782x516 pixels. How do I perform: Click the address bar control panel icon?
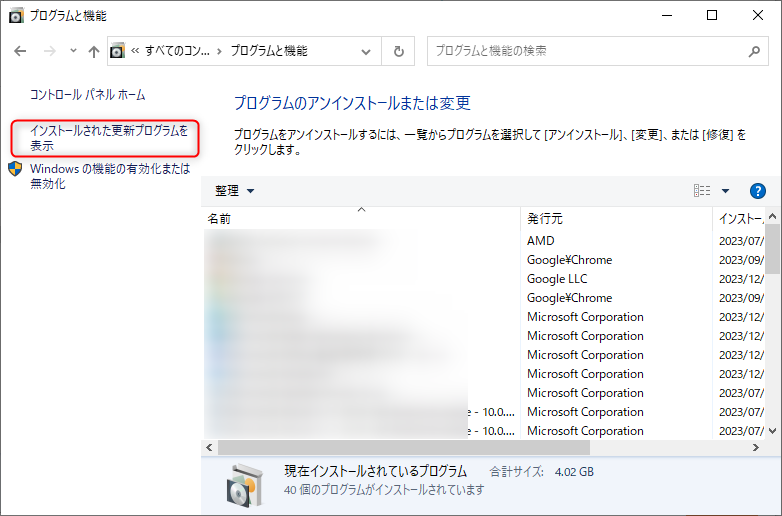[118, 51]
